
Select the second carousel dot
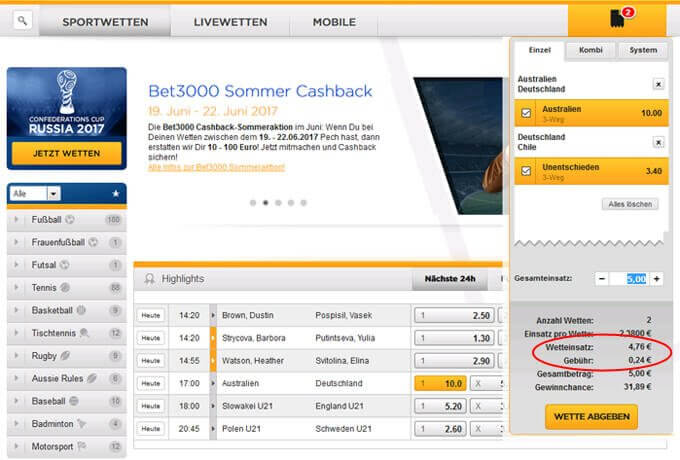pos(265,202)
